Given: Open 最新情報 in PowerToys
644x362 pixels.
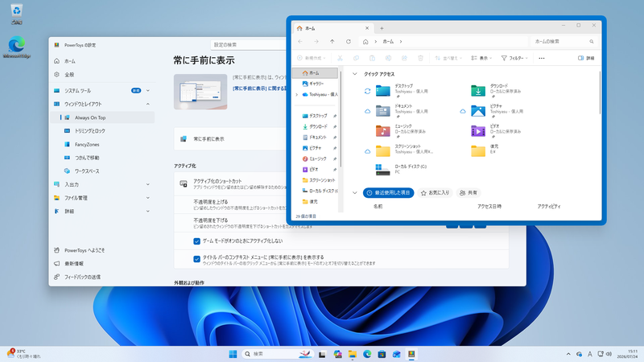Looking at the screenshot, I should tap(102, 264).
